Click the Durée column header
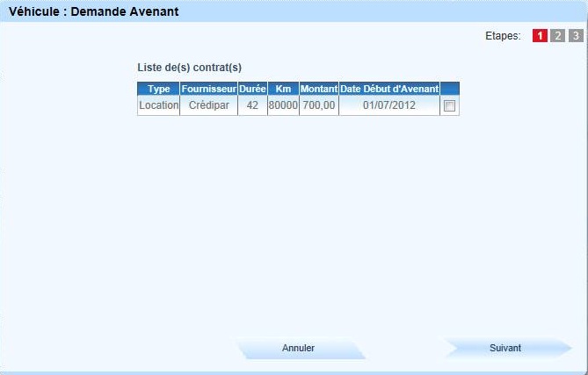The width and height of the screenshot is (588, 375). (x=252, y=89)
